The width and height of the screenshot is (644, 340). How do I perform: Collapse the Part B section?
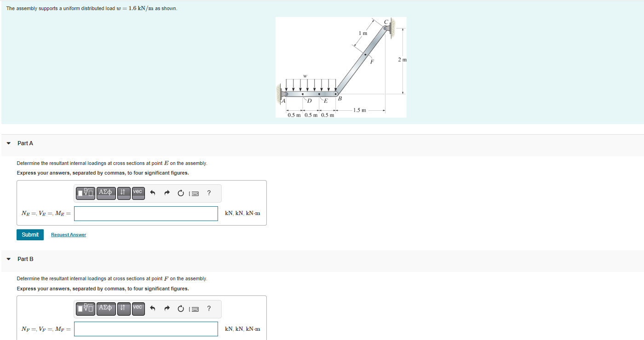[x=8, y=259]
